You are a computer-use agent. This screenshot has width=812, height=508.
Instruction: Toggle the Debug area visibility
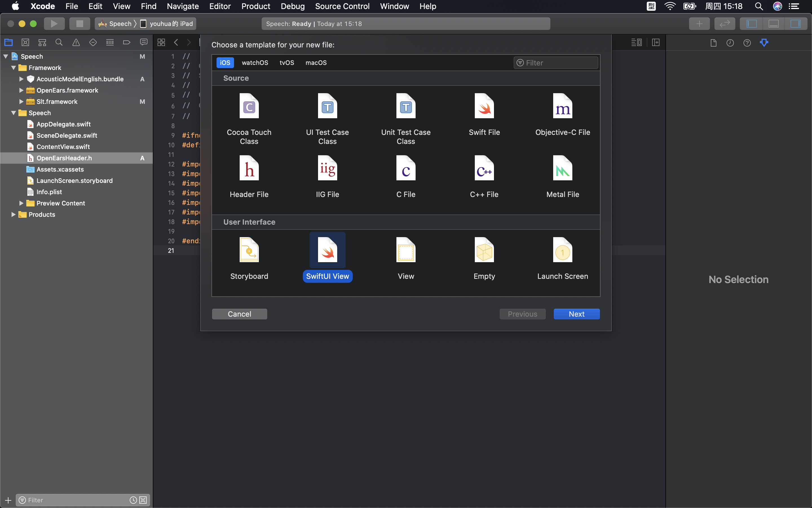pyautogui.click(x=773, y=23)
